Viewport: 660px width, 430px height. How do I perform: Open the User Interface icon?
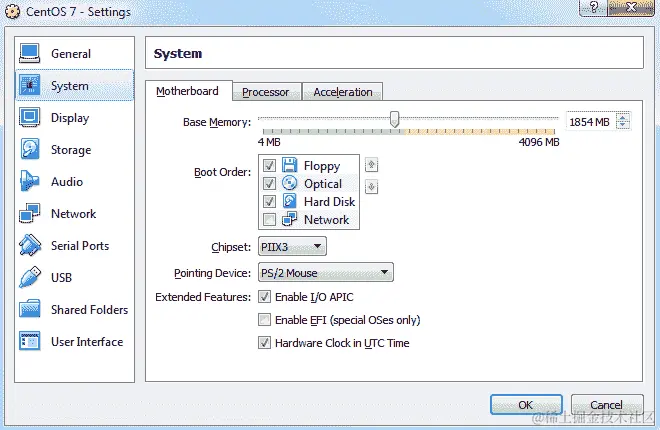click(29, 341)
